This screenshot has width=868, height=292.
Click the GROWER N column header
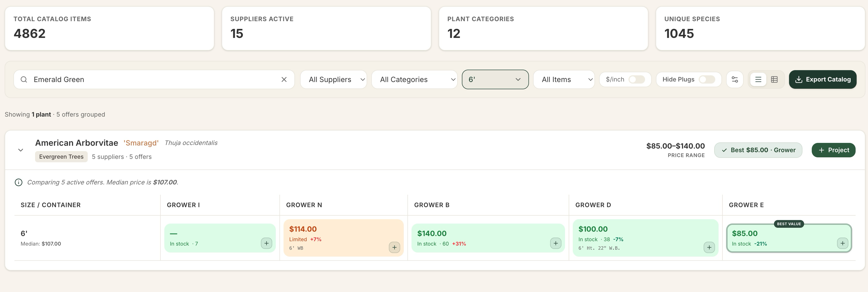click(x=304, y=205)
